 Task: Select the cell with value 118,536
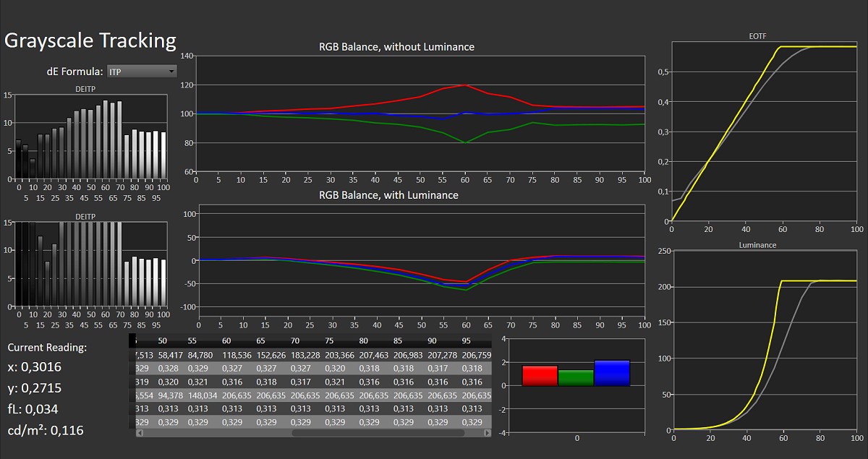[x=237, y=354]
